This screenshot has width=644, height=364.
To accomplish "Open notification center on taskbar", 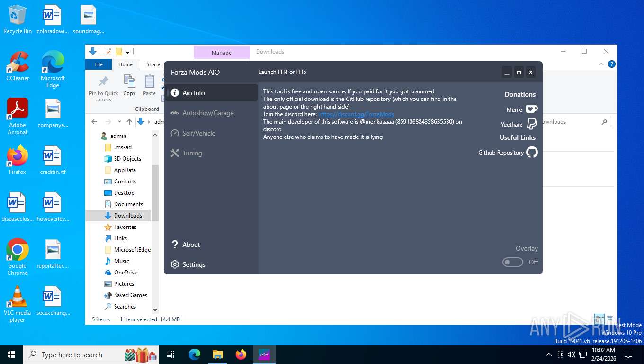I will pyautogui.click(x=628, y=355).
